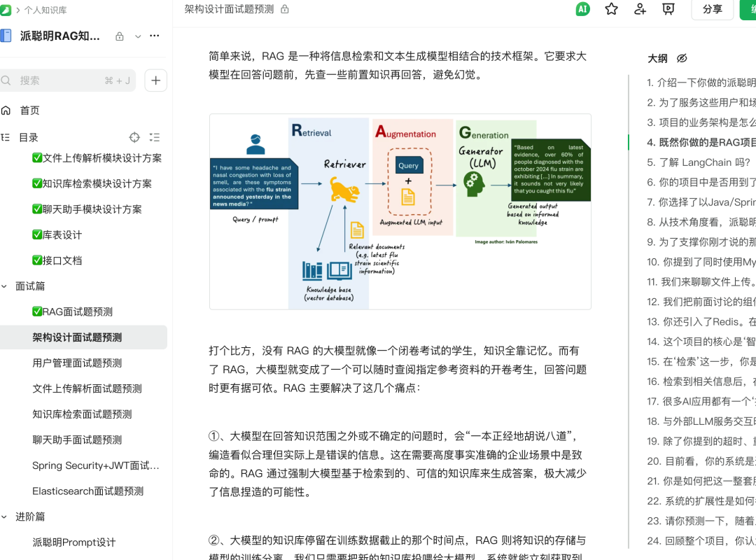Open 派聪明Prompt设计 document

coord(73,542)
